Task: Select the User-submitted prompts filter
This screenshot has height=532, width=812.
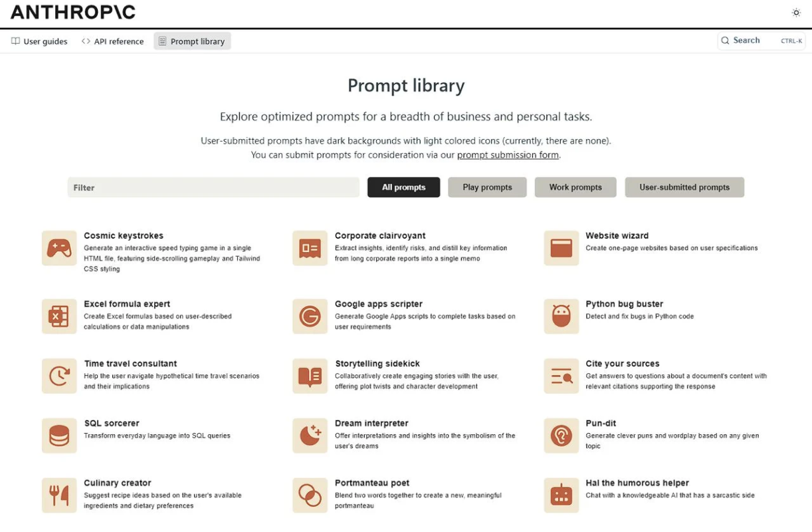Action: [684, 188]
